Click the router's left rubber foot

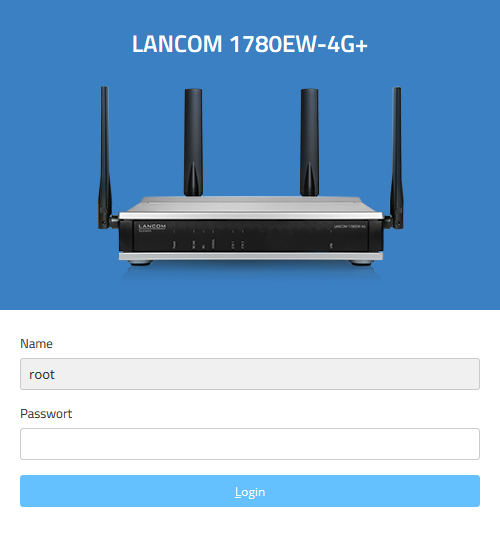point(140,263)
